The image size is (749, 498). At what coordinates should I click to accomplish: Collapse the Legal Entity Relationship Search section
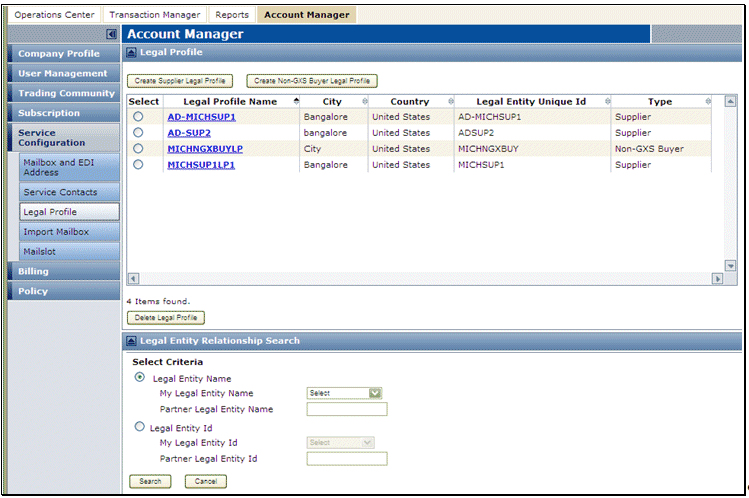point(132,341)
